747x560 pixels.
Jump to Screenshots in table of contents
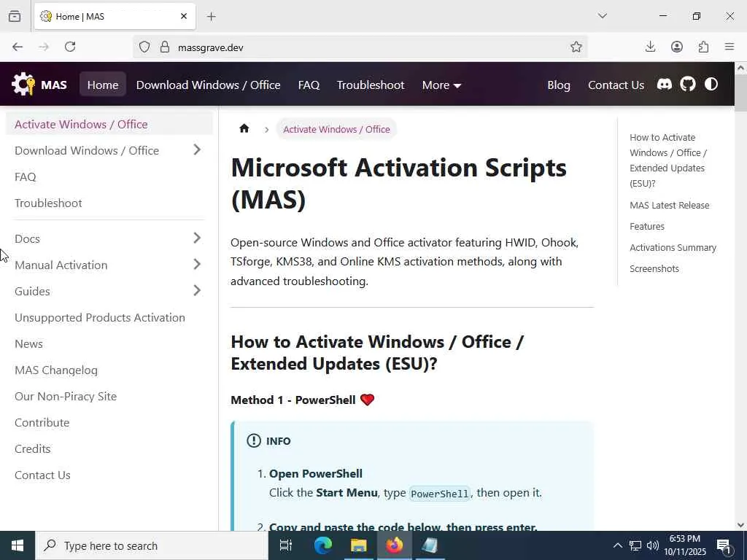(x=654, y=268)
